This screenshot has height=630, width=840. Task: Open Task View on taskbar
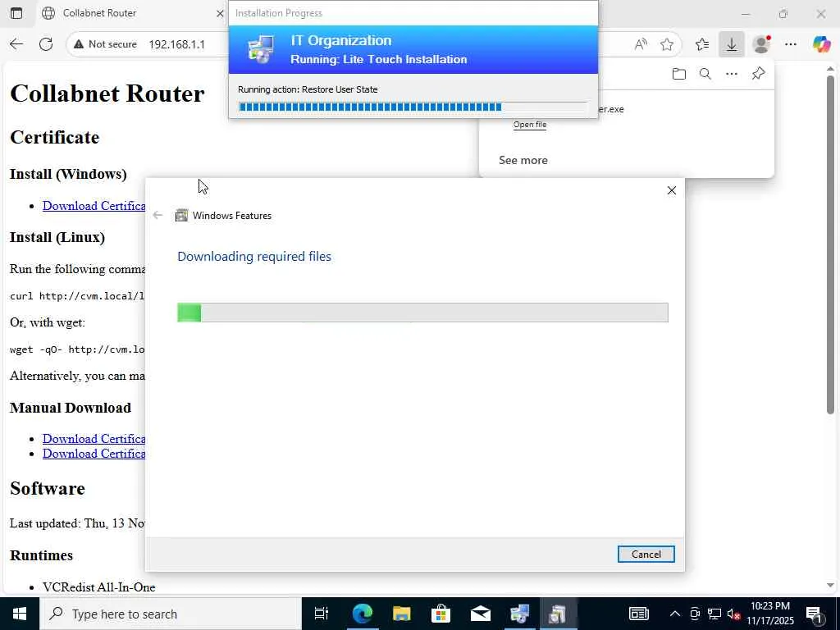322,614
